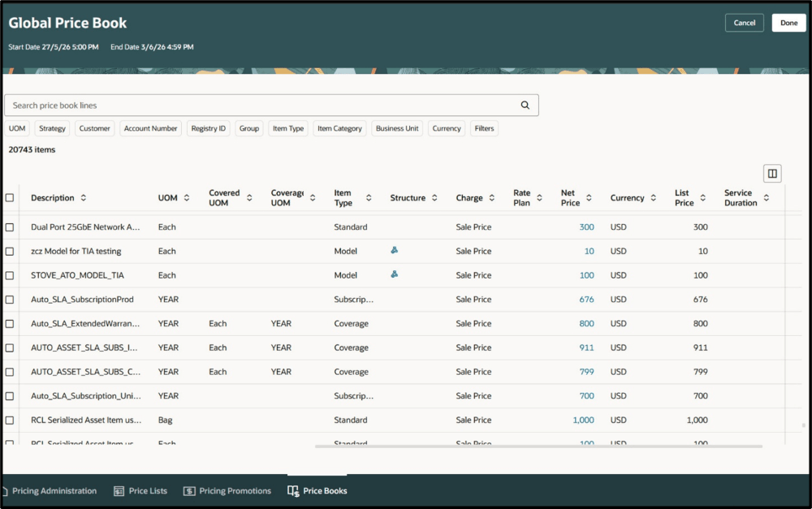812x509 pixels.
Task: Click the End Date 3/6/26 4:59 PM text
Action: 152,47
